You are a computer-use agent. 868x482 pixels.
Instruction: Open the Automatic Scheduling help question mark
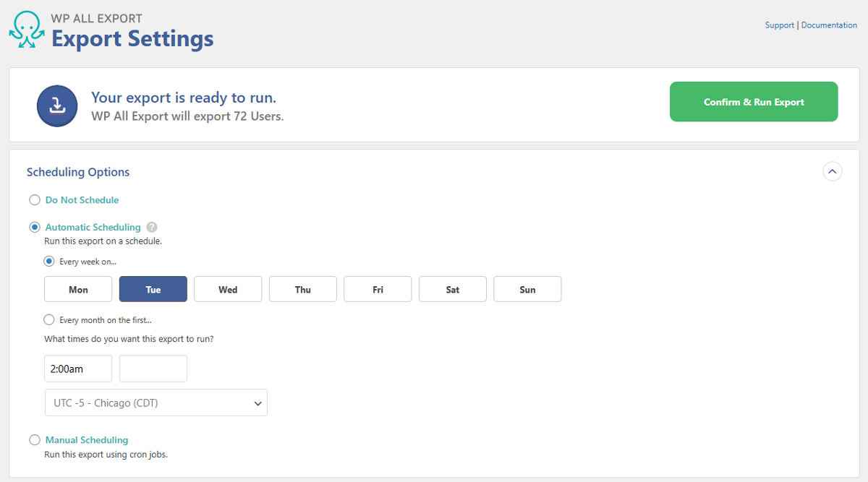click(151, 227)
